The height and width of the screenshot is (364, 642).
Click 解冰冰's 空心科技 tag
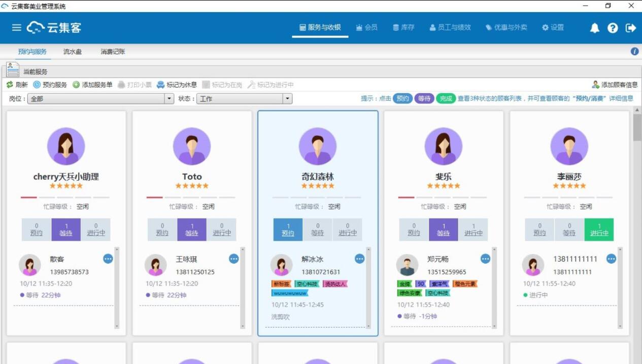308,284
